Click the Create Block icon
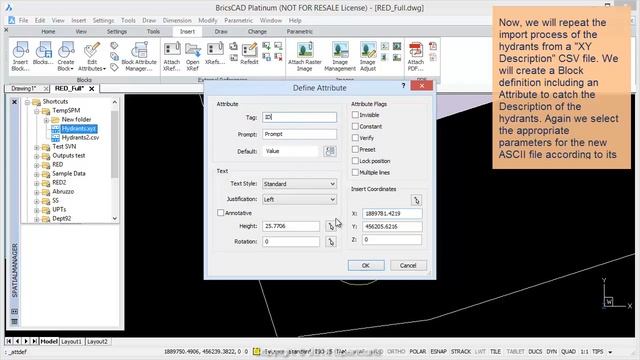The height and width of the screenshot is (360, 640). pyautogui.click(x=66, y=56)
